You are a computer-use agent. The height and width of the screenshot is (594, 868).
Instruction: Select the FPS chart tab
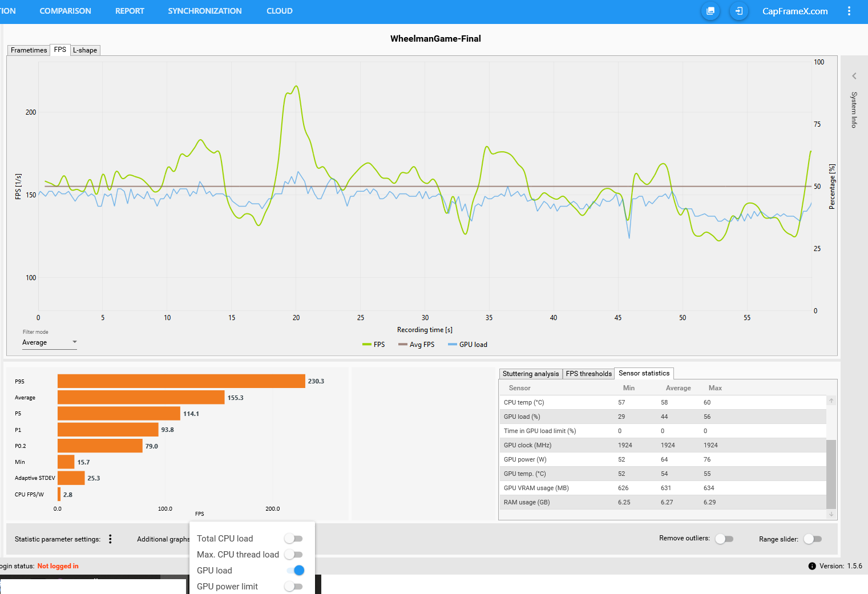coord(60,50)
